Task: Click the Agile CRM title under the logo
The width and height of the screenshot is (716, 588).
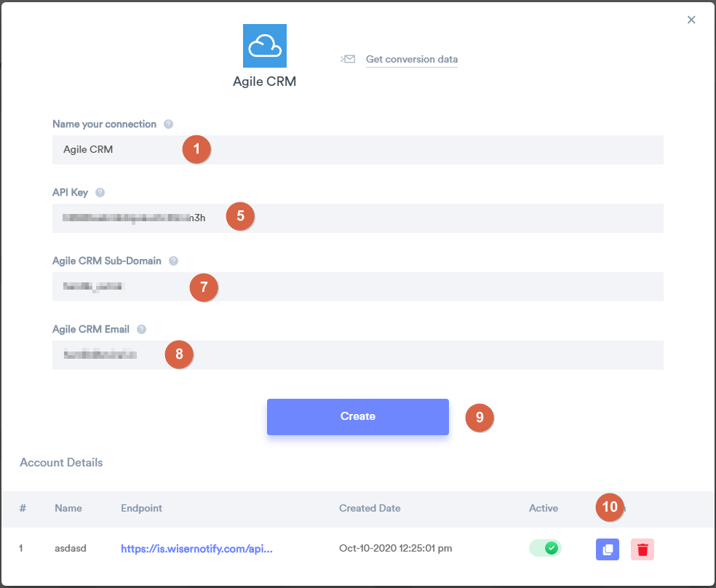Action: [264, 82]
